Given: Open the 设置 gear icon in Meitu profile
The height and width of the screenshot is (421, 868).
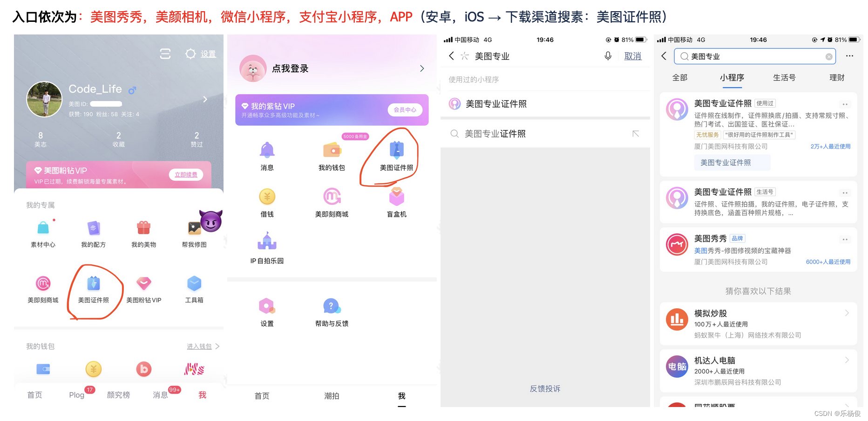Looking at the screenshot, I should 190,54.
